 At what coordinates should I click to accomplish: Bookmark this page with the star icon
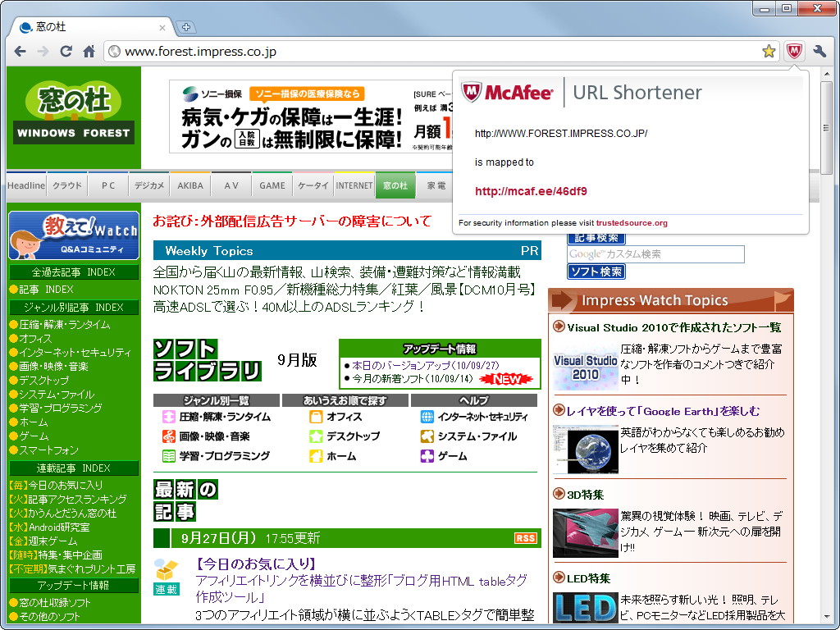coord(769,50)
